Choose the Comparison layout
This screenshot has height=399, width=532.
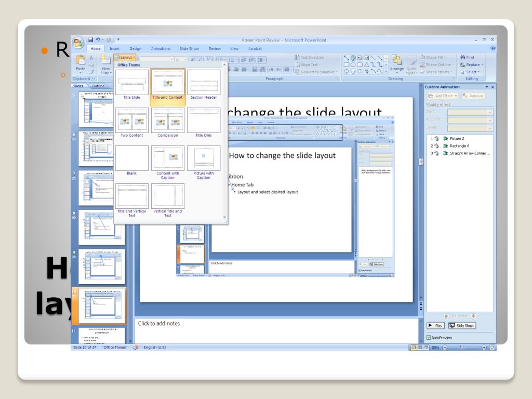tap(168, 123)
